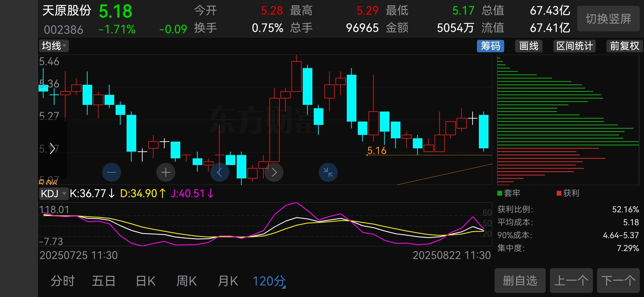Viewport: 644px width, 297px height.
Task: Switch to the 分时 tab
Action: click(x=63, y=281)
